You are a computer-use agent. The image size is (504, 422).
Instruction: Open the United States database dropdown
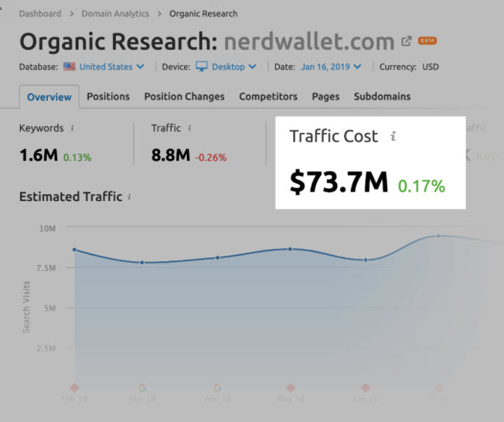point(111,66)
